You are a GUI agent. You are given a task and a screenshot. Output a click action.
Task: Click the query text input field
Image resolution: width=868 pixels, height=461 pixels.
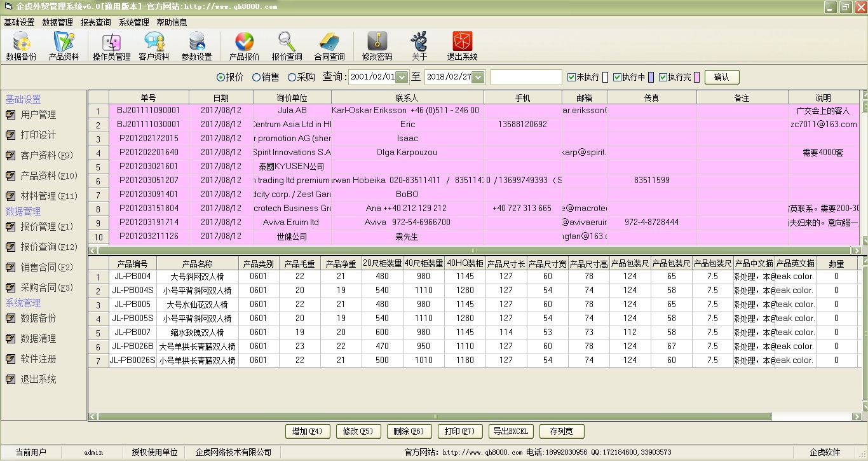pos(526,78)
